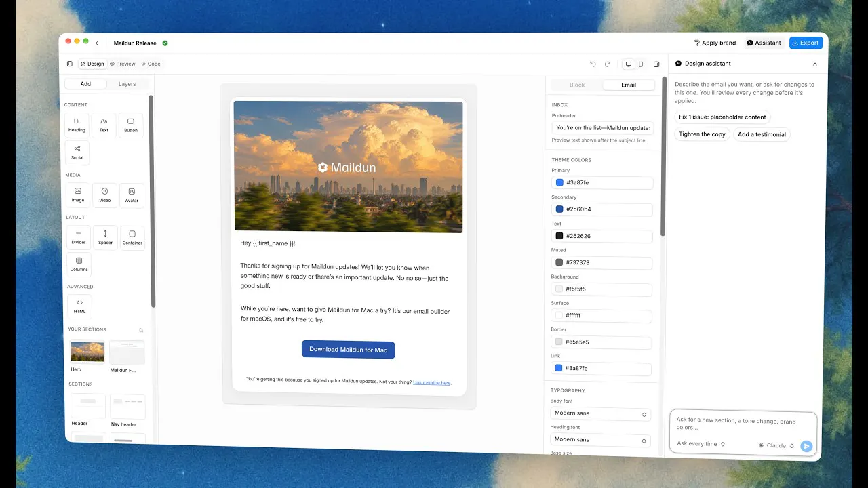868x488 pixels.
Task: Insert a Button block
Action: [x=131, y=125]
